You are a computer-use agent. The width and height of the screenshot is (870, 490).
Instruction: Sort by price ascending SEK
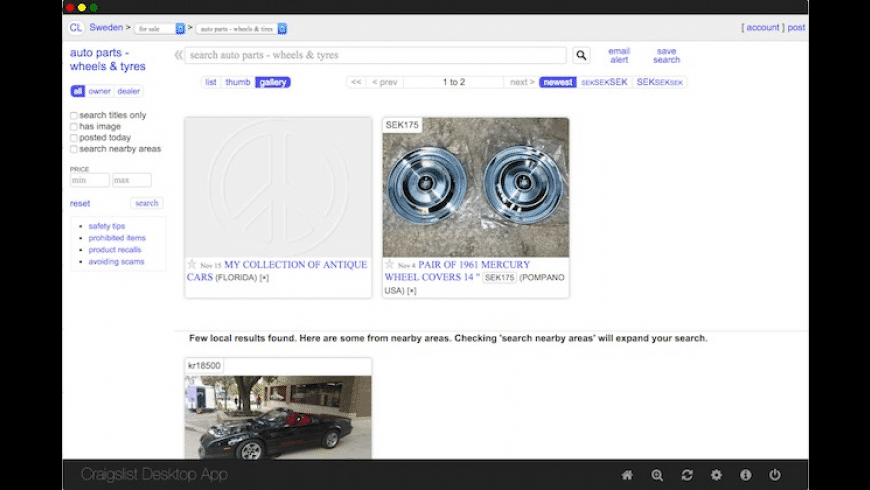point(604,82)
